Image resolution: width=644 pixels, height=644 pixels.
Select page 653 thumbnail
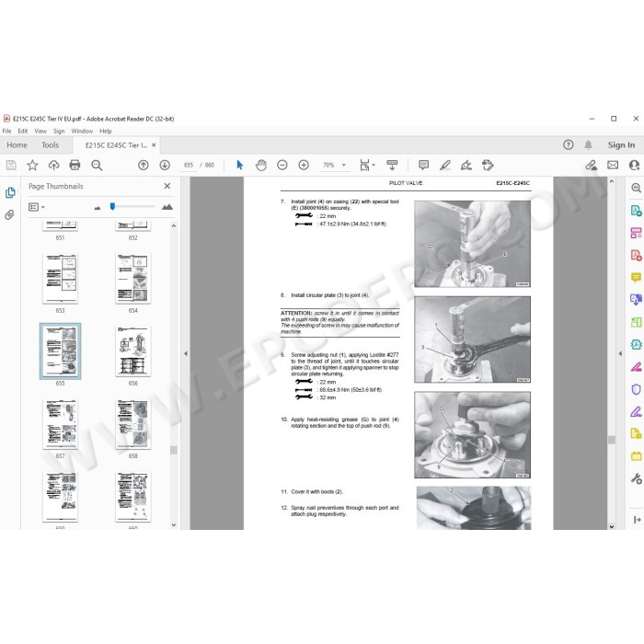pos(60,279)
